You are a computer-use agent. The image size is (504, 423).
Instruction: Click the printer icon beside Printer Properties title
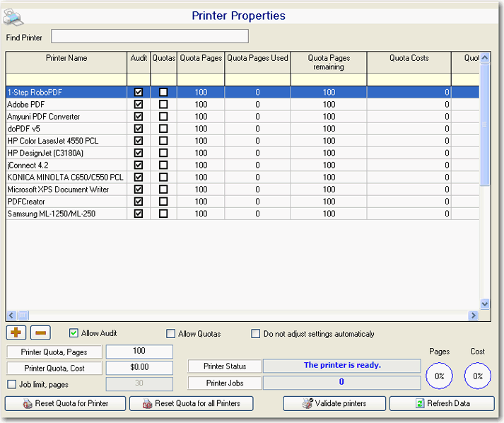[13, 17]
